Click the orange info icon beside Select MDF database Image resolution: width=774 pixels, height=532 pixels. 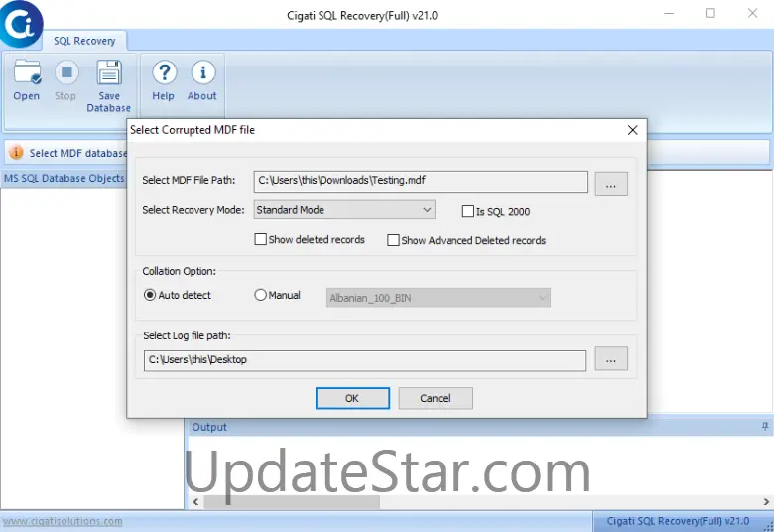pos(16,152)
